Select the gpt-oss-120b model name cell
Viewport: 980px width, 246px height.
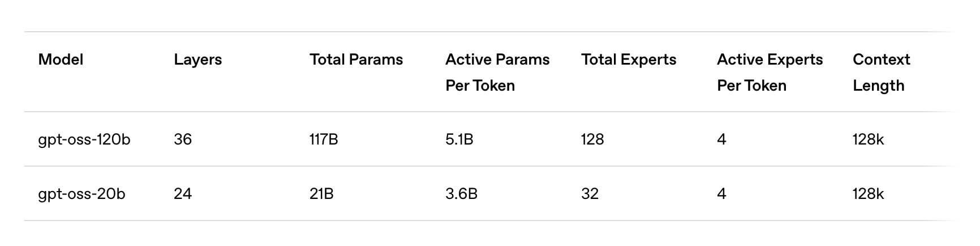84,139
